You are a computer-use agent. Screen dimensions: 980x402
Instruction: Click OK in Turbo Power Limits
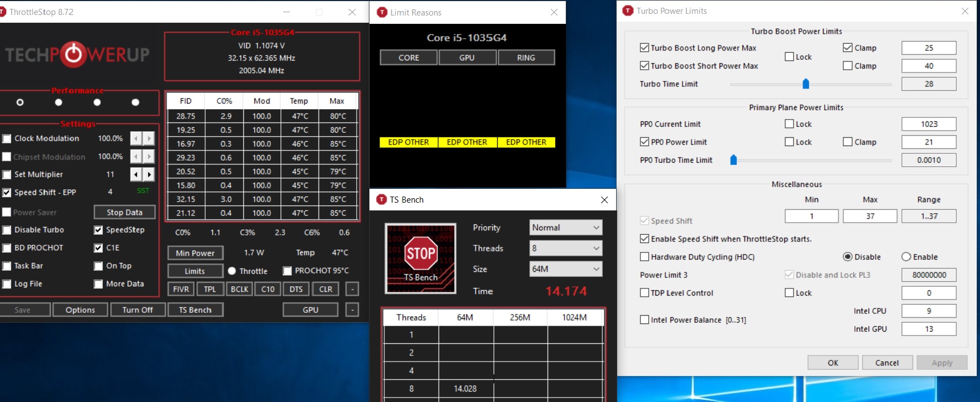(833, 363)
